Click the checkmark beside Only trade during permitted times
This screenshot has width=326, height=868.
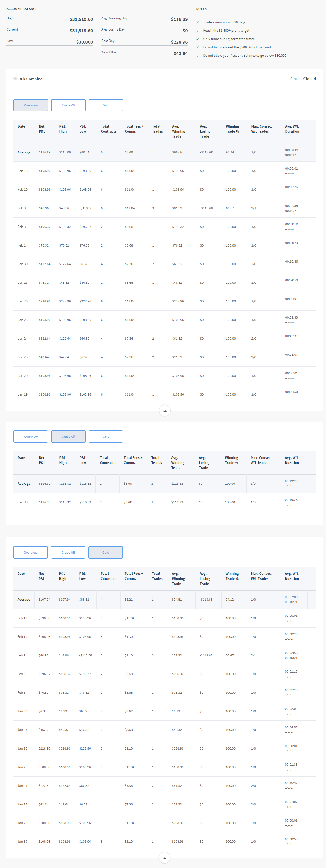point(198,39)
